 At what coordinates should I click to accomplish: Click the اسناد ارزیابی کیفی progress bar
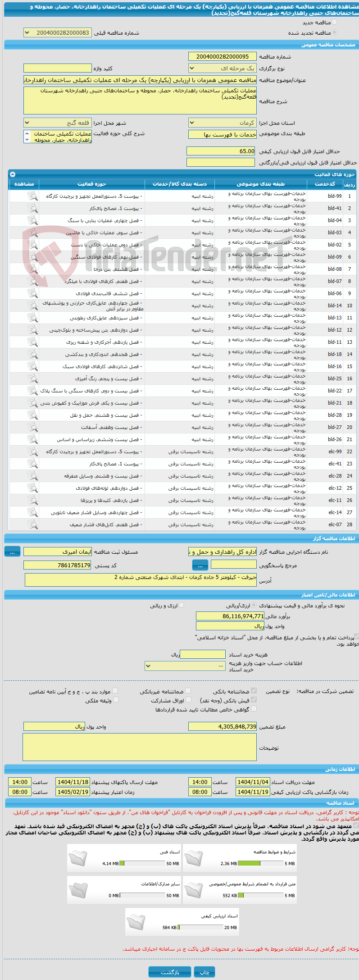coord(200,928)
